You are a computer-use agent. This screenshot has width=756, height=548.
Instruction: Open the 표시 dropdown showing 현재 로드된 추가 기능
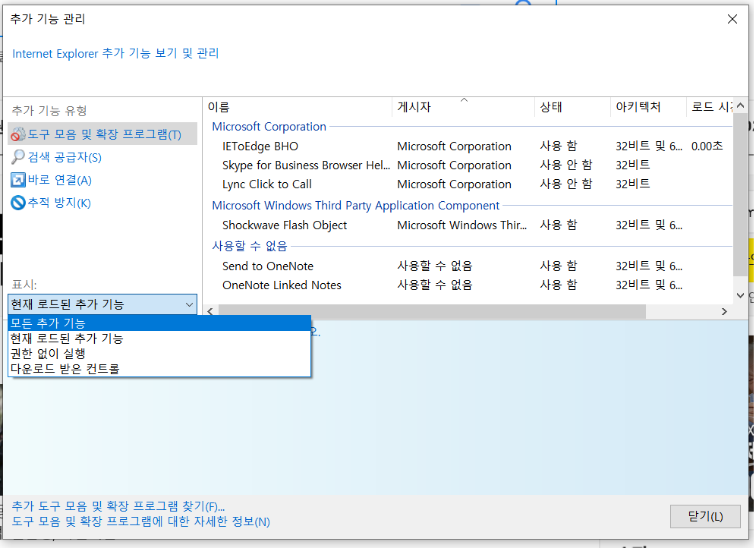pos(102,304)
